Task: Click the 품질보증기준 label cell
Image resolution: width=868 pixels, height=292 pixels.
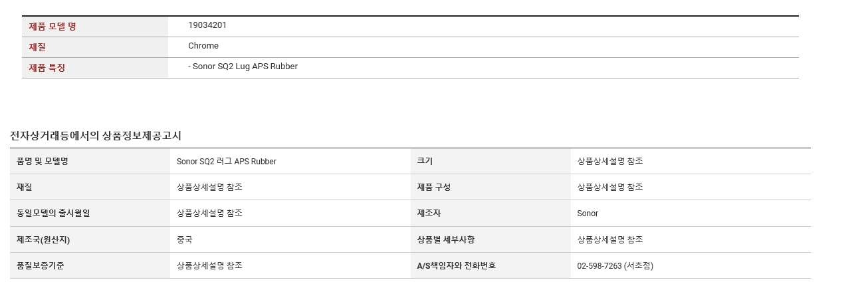Action: (x=90, y=265)
